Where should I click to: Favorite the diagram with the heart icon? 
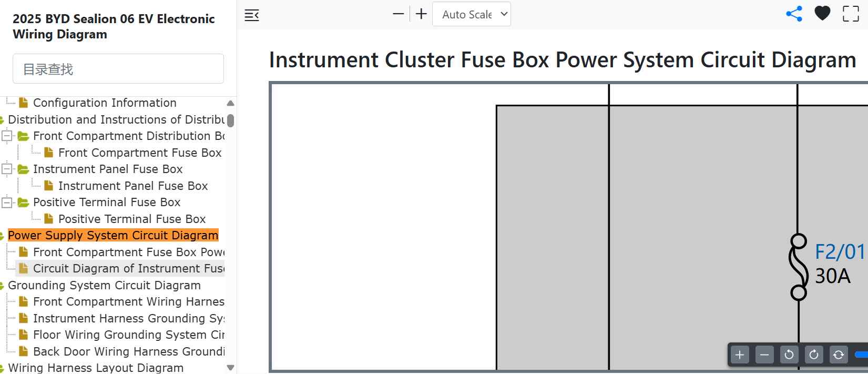point(822,14)
